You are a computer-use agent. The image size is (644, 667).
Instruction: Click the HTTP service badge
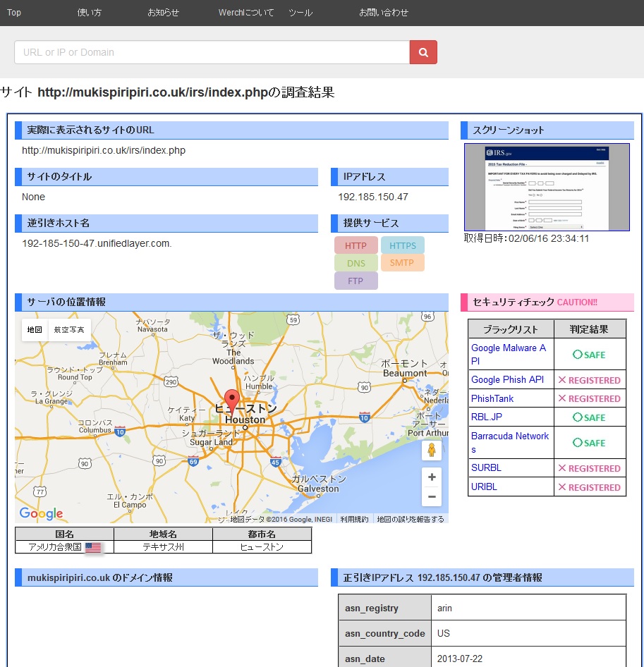(x=356, y=246)
